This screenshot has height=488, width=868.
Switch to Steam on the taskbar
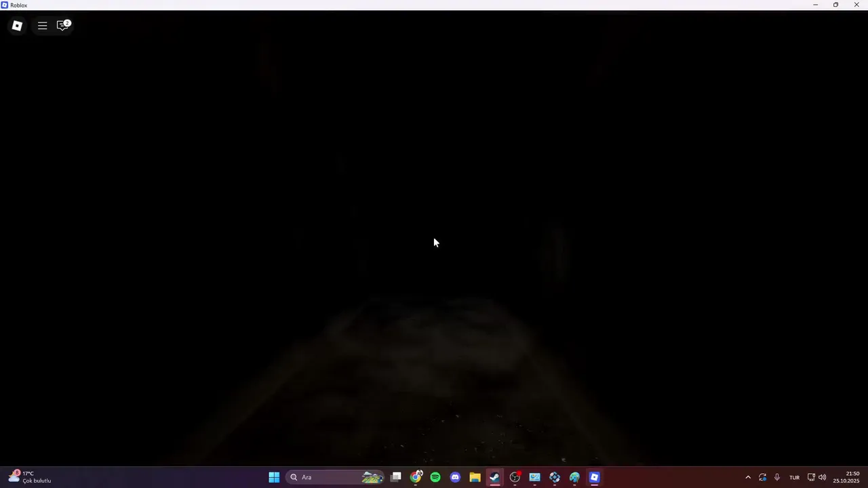[x=495, y=477]
